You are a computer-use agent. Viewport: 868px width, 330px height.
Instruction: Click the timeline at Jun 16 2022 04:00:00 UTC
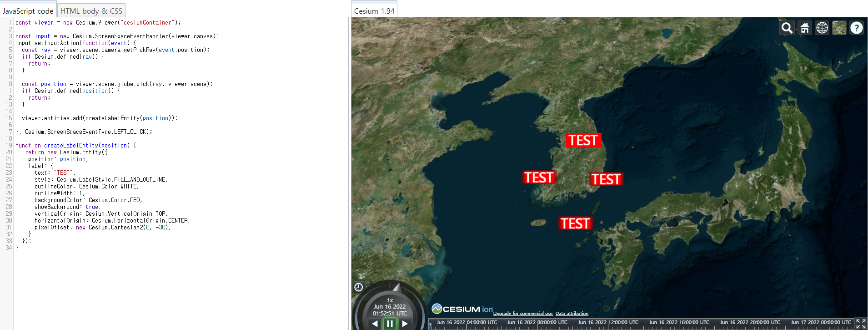(x=467, y=322)
